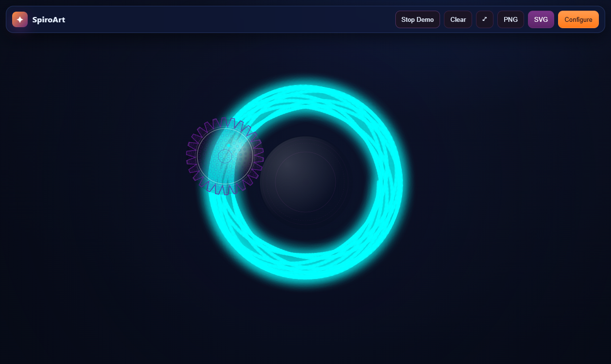Screen dimensions: 611x364
Task: Click the dark fixed center gear
Action: 305,182
